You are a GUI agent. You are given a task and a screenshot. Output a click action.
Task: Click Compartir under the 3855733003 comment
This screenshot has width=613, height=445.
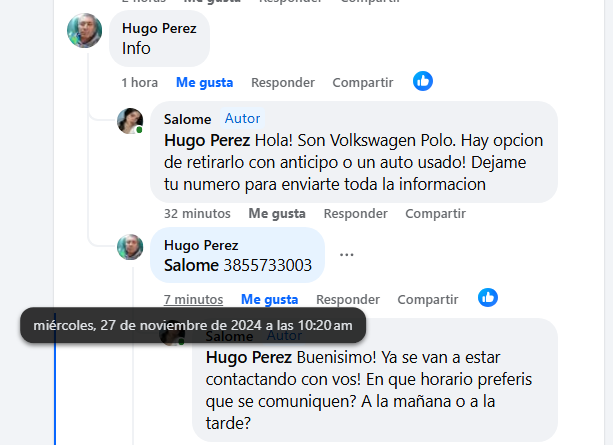[428, 300]
